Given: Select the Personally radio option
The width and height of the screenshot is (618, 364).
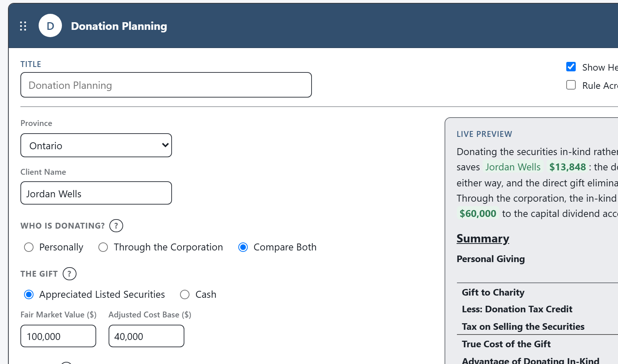Looking at the screenshot, I should tap(29, 247).
